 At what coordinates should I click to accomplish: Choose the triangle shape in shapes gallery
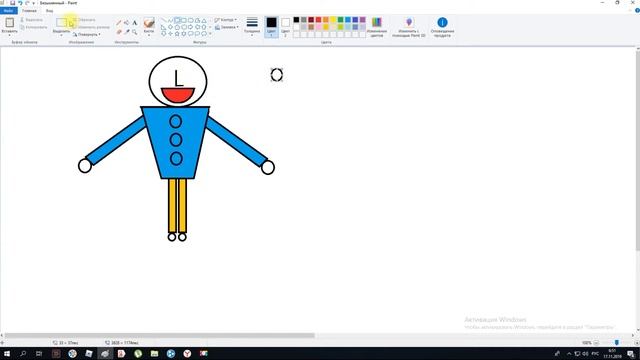[204, 20]
